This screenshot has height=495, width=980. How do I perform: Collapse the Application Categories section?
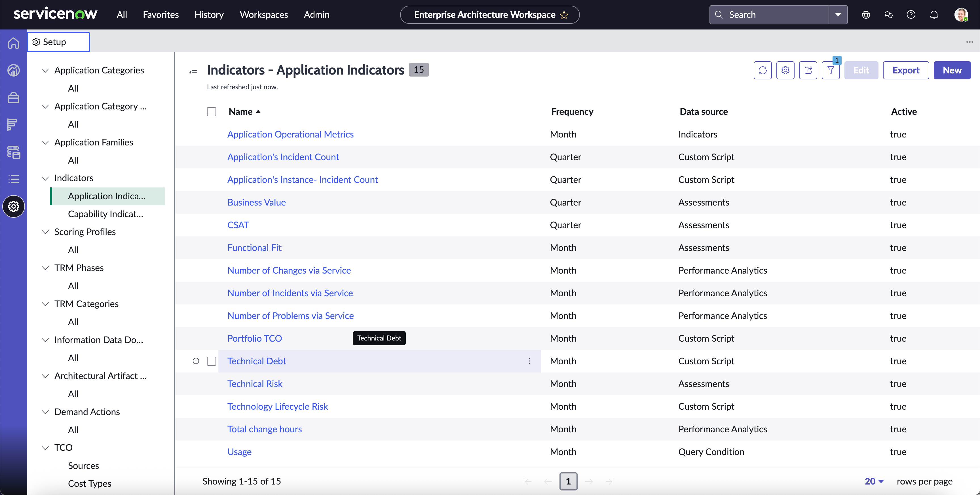tap(45, 70)
